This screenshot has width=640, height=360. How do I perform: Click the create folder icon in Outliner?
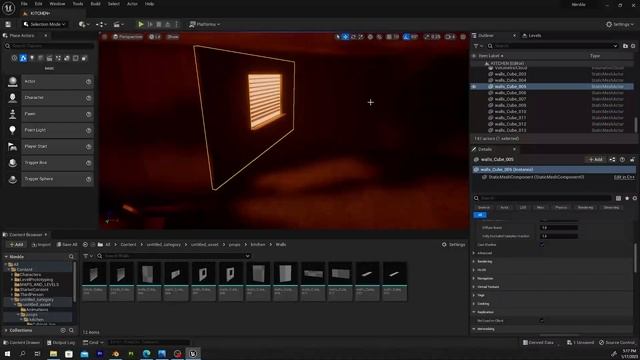625,46
